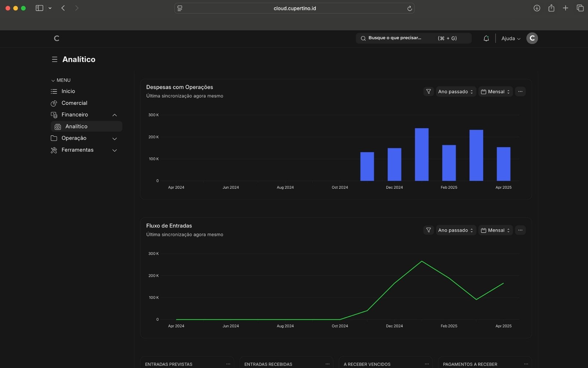Screen dimensions: 588x368
Task: Open Comercial in sidebar menu
Action: (74, 103)
